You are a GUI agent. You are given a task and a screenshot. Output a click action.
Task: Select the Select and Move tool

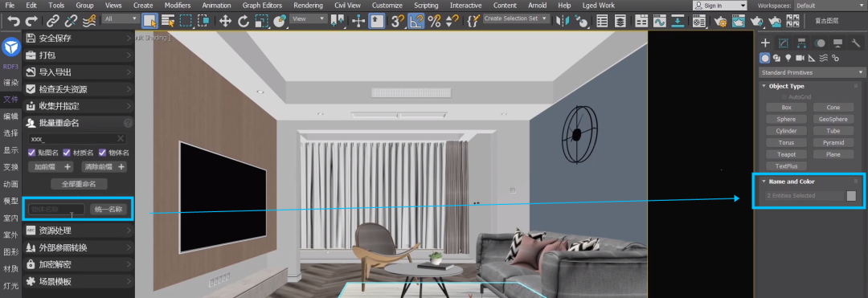[x=225, y=21]
